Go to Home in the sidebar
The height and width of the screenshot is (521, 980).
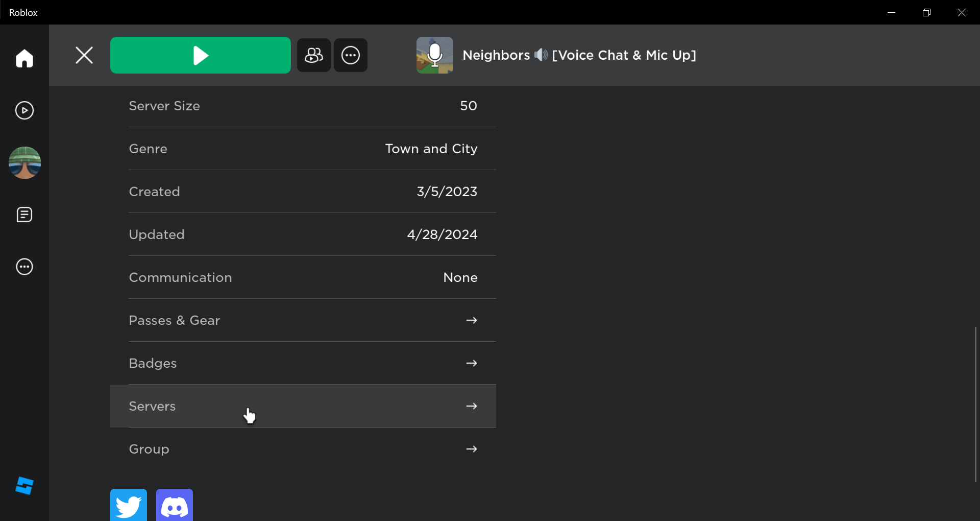click(x=24, y=58)
